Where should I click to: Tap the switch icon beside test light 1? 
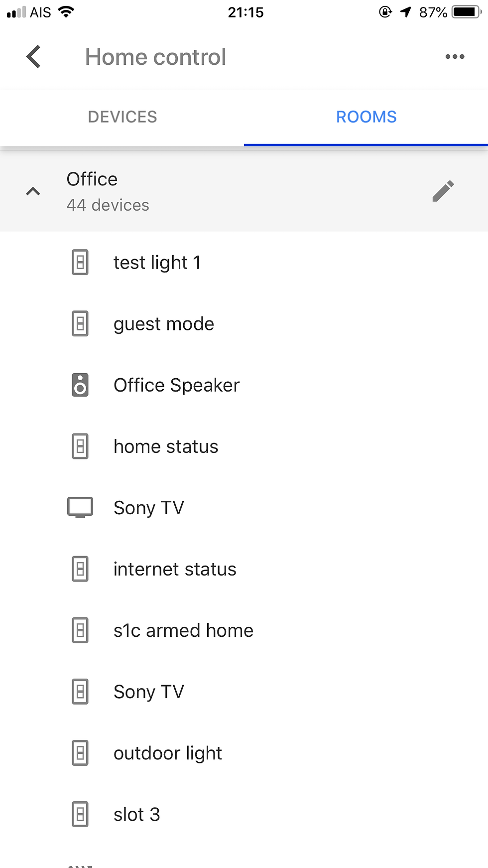point(80,263)
